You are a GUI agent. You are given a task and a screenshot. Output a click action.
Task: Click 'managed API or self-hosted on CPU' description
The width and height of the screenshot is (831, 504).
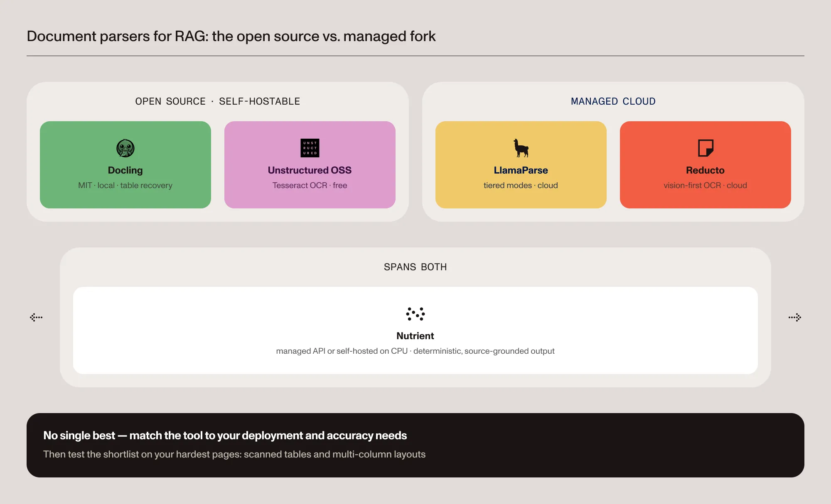[415, 351]
